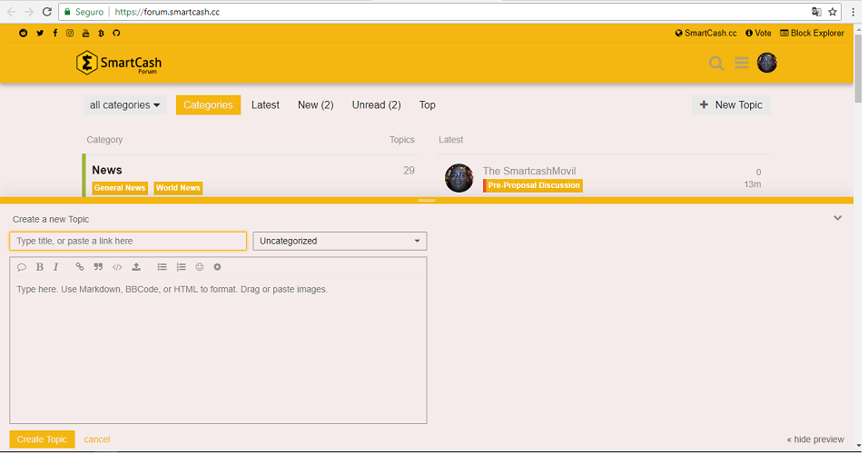
Task: Insert a reply quote bubble in editor
Action: 22,267
